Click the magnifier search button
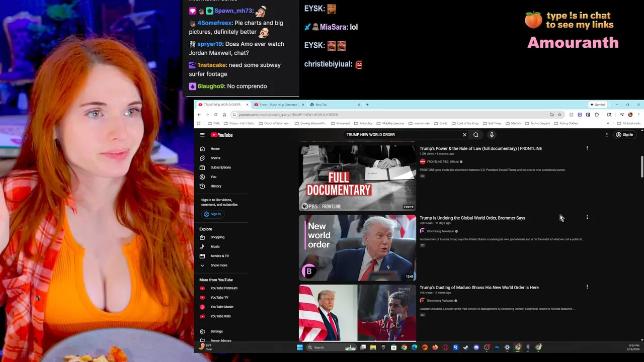Image resolution: width=644 pixels, height=362 pixels. (476, 135)
